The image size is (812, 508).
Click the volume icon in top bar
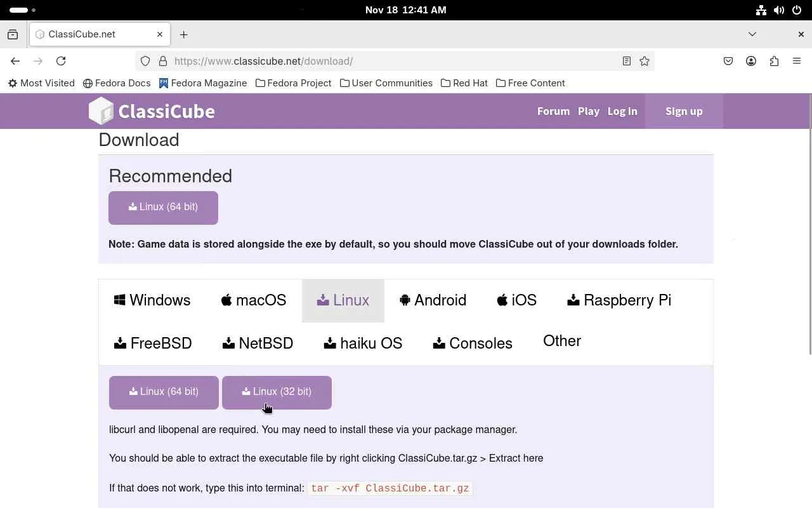coord(779,10)
